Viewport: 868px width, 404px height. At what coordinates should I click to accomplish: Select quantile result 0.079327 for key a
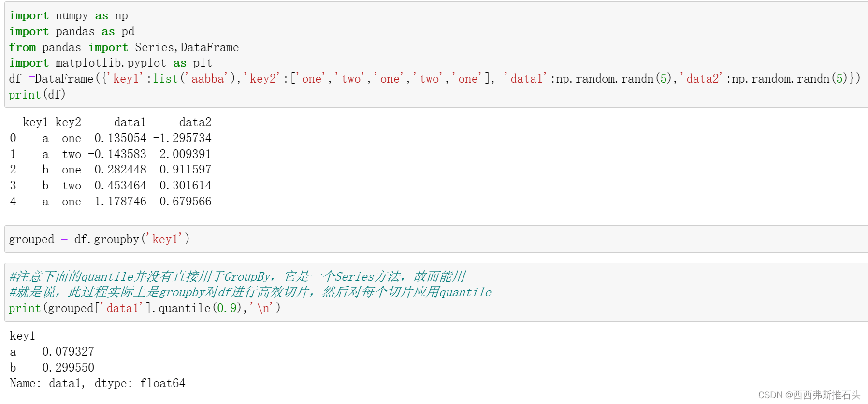point(68,352)
